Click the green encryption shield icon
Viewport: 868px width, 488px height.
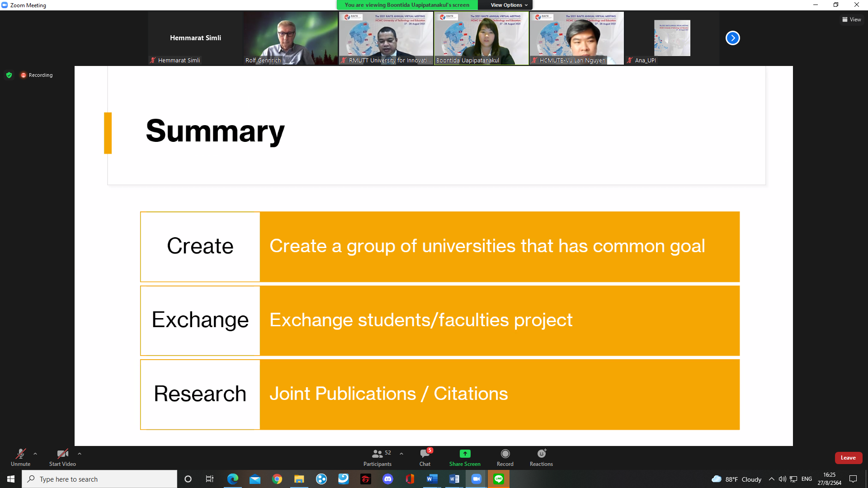(9, 75)
